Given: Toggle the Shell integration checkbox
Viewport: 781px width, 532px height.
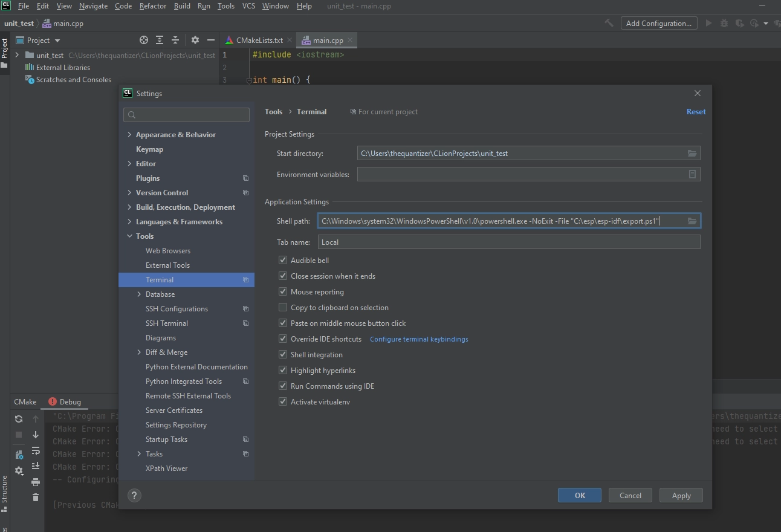Looking at the screenshot, I should [283, 354].
